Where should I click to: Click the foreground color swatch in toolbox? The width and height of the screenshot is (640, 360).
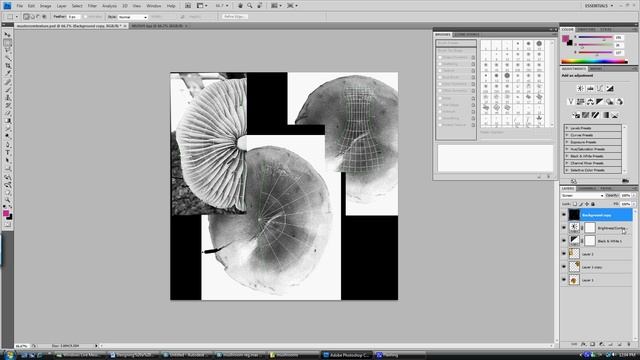point(6,213)
